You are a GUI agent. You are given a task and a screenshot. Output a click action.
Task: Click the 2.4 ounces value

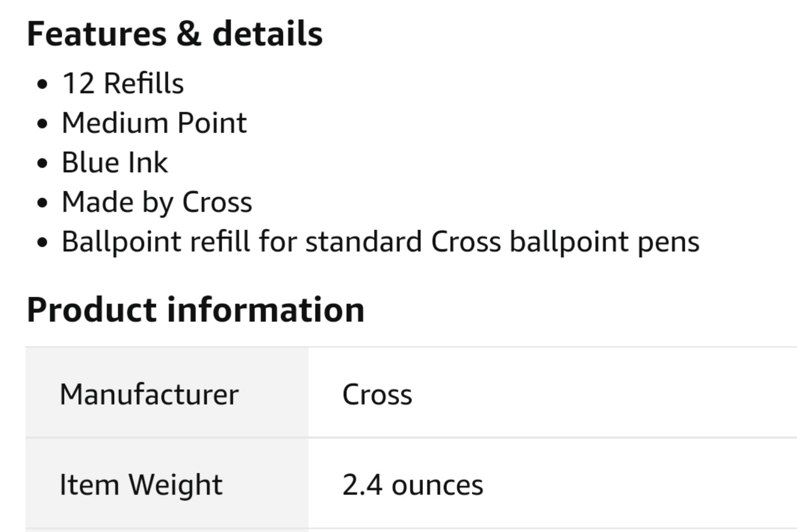412,485
